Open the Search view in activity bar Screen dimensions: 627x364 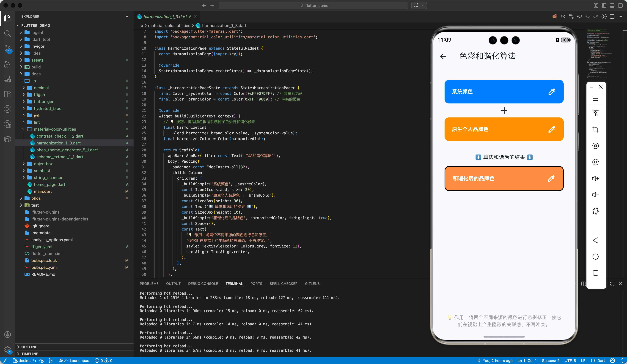(8, 34)
